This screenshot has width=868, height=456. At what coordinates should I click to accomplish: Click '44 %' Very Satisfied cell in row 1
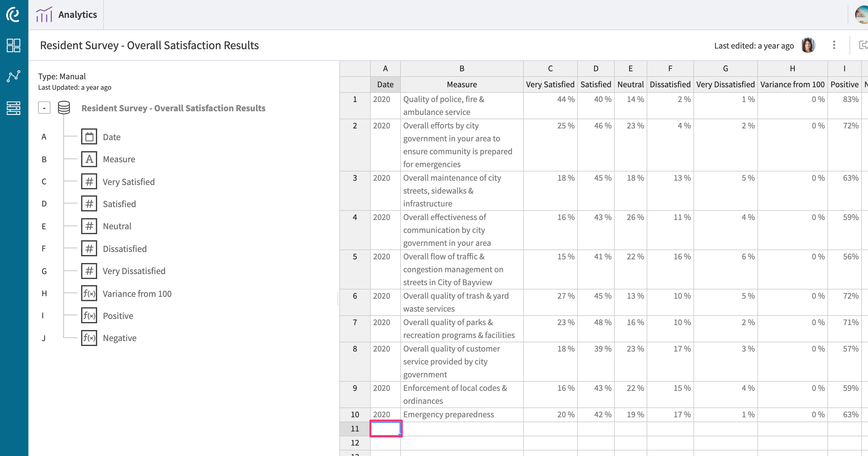550,105
